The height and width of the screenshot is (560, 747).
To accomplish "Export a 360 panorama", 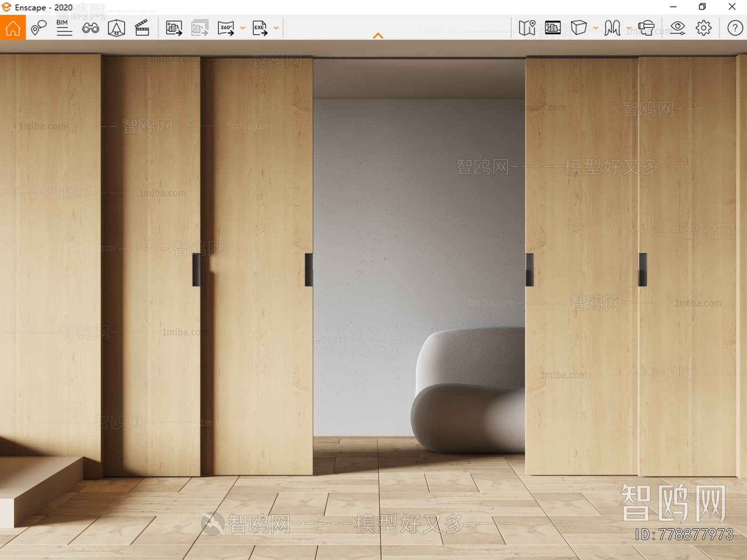I will point(226,28).
